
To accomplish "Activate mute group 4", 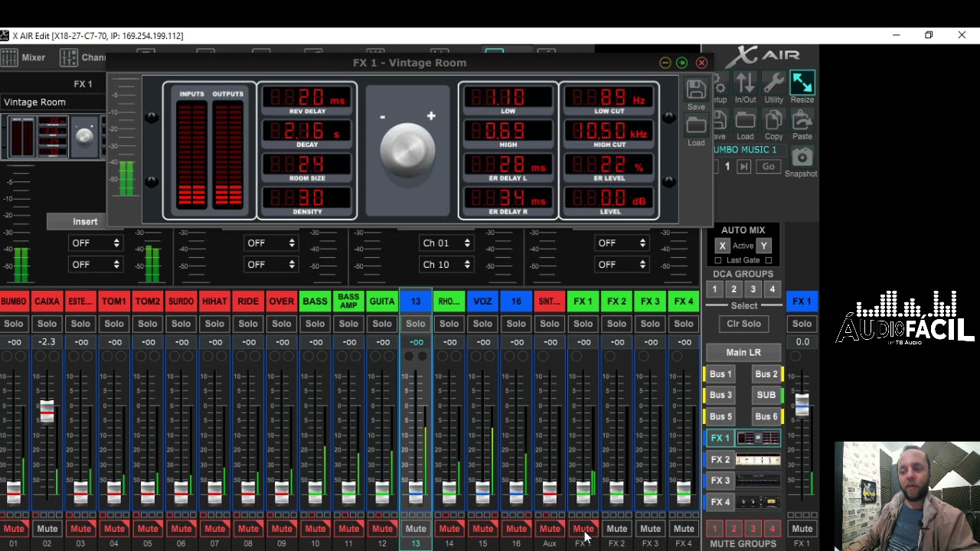I will [x=772, y=529].
